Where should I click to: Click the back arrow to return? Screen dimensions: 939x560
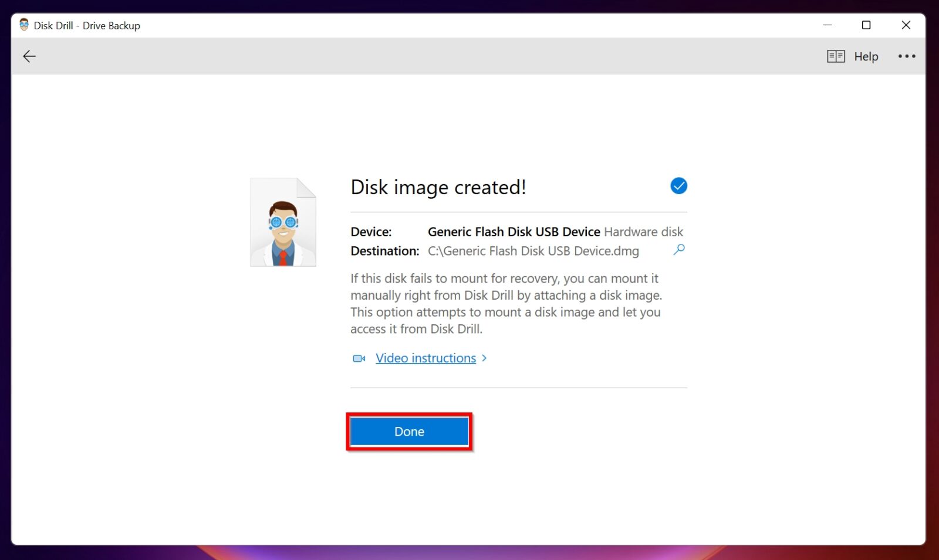(x=29, y=56)
